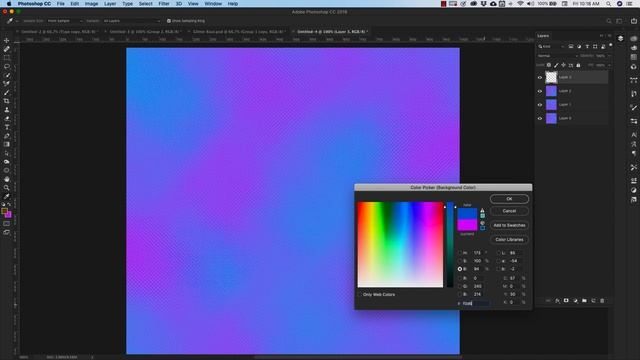Filter layers for type layers
Screen dimensions: 640x360
587,47
